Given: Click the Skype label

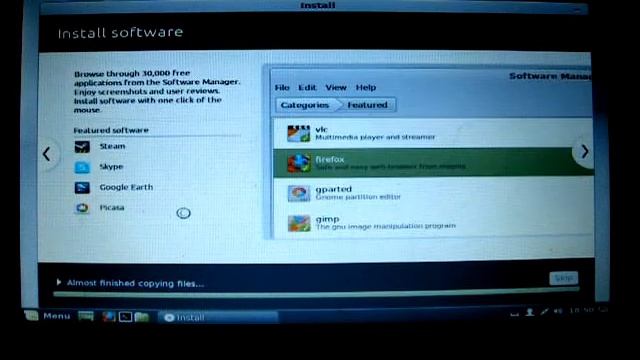Looking at the screenshot, I should 111,167.
